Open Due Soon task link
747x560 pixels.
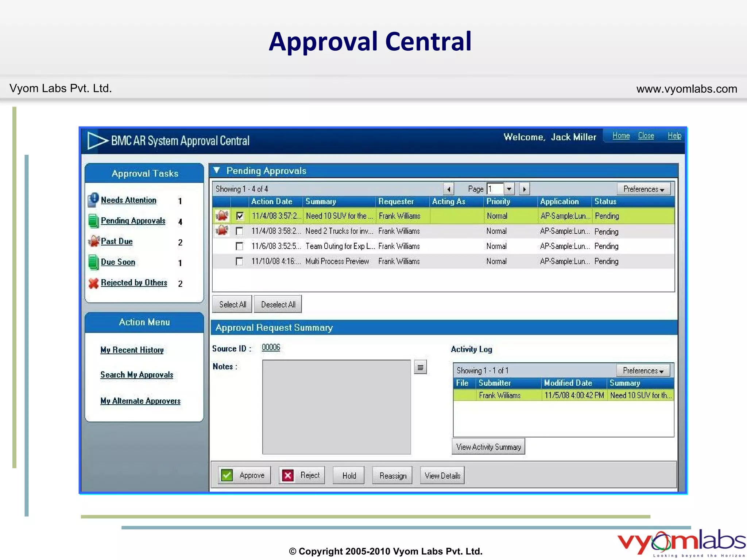click(118, 262)
